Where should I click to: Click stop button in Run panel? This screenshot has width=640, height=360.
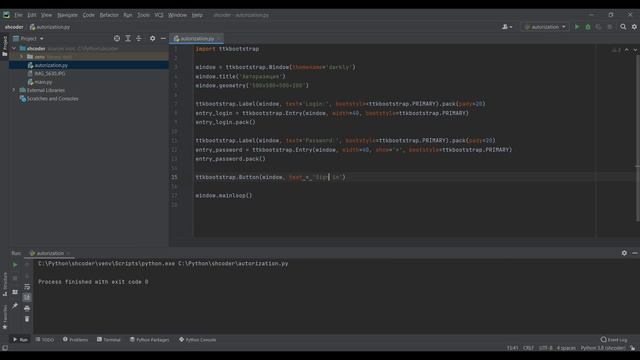point(15,278)
